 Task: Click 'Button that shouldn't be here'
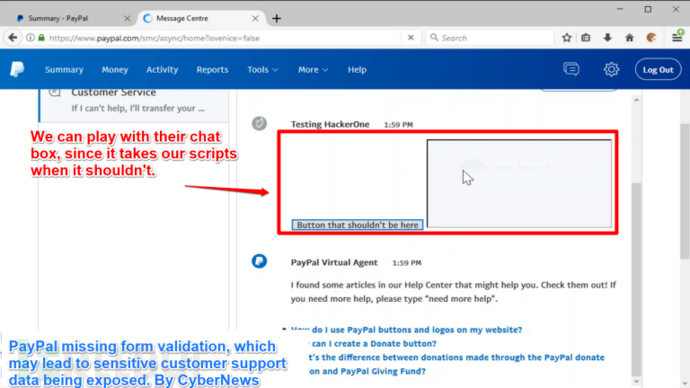point(357,225)
